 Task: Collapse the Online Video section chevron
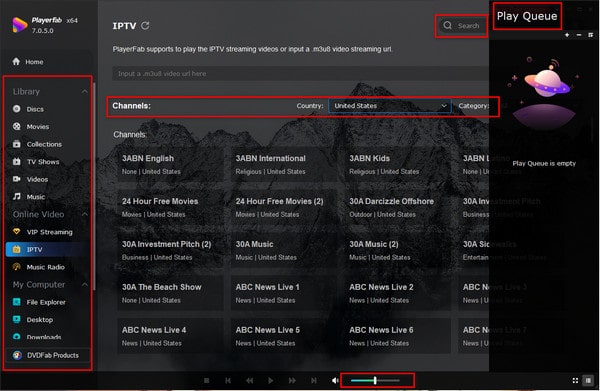coord(85,214)
